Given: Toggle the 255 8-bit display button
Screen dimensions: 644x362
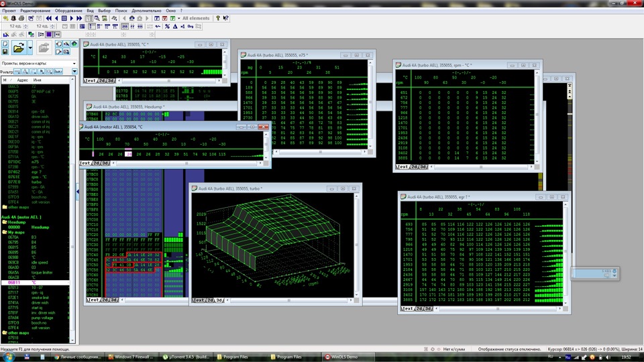Looking at the screenshot, I should 125,26.
